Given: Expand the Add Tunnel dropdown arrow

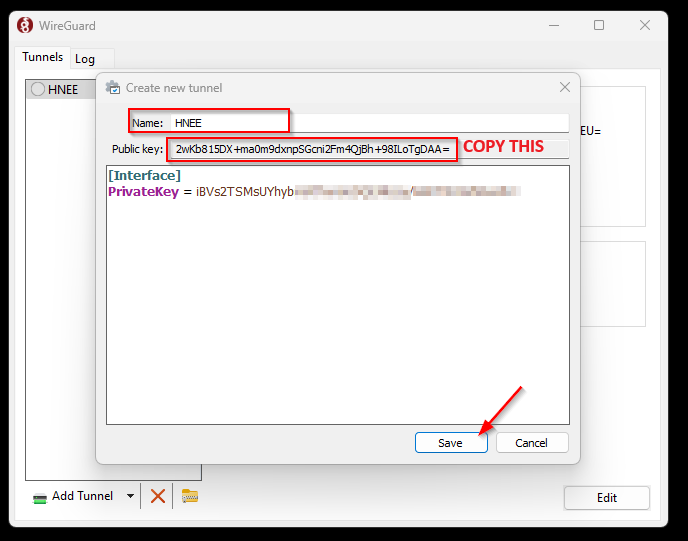Looking at the screenshot, I should pos(130,496).
